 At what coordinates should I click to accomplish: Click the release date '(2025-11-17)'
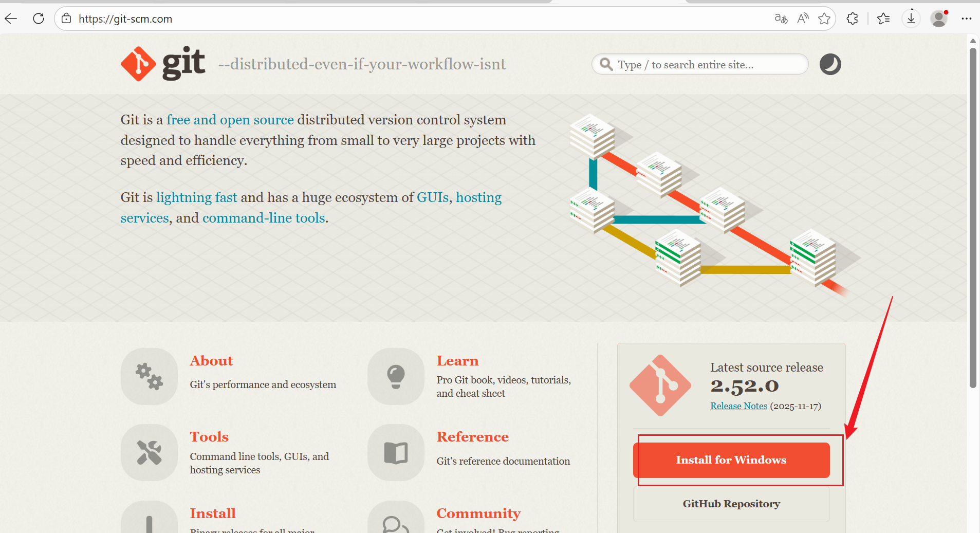[796, 406]
